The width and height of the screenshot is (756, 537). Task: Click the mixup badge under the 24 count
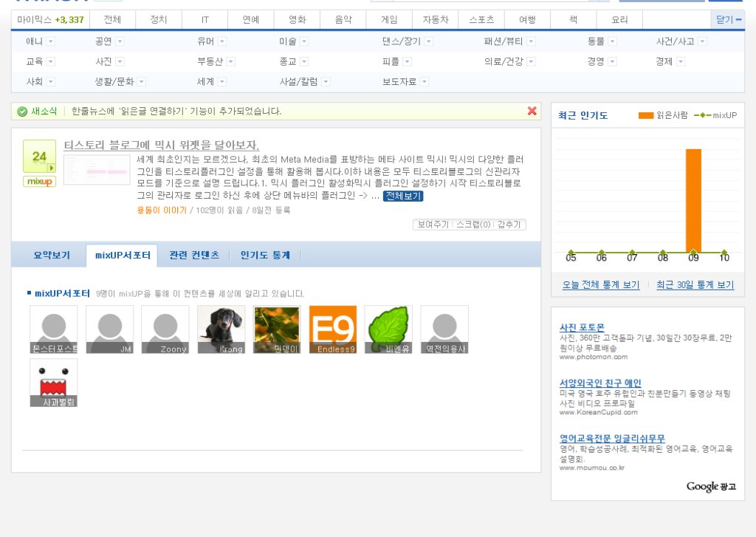pos(40,182)
